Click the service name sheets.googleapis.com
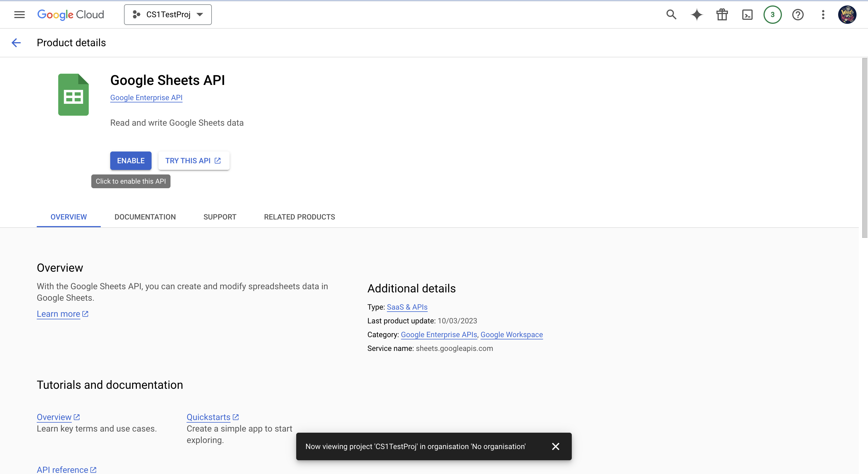 454,348
